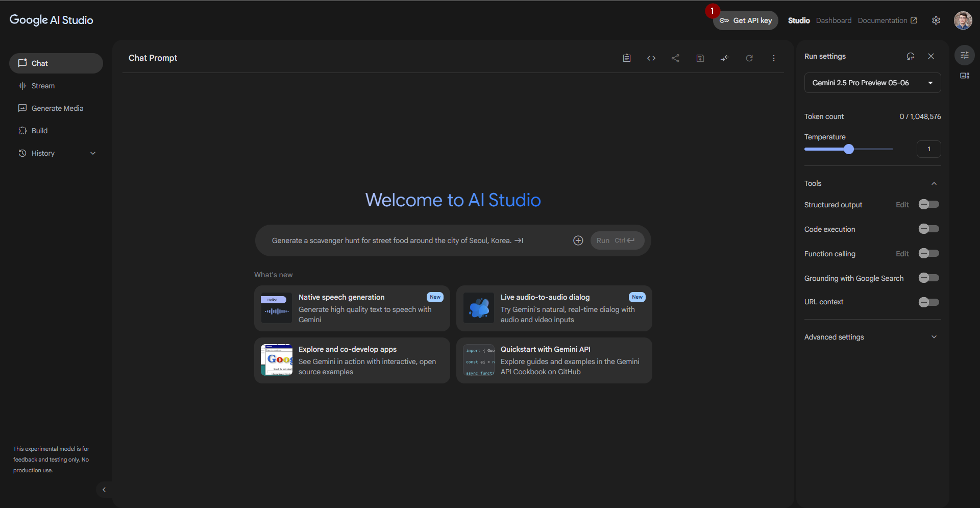Click the Explore and co-develop apps thumbnail

click(276, 360)
